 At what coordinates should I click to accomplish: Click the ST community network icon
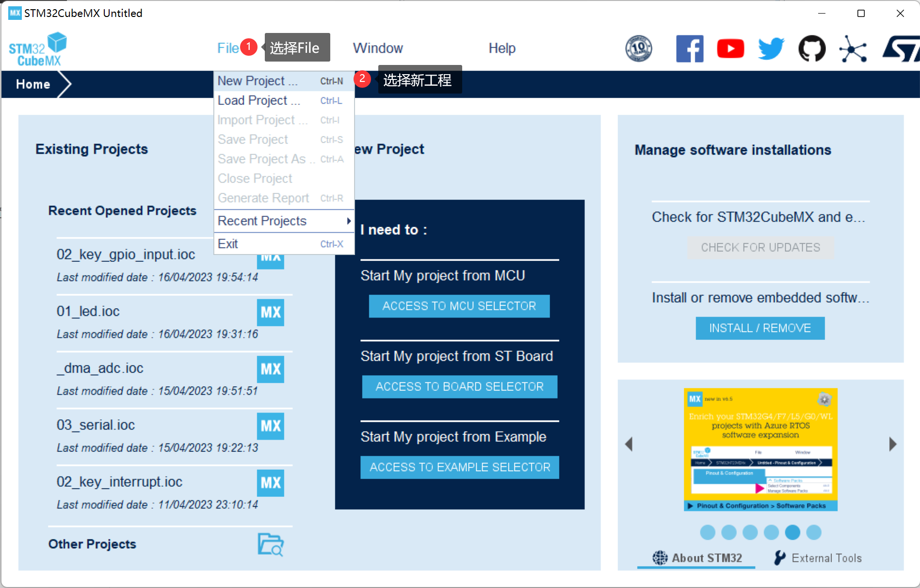click(853, 49)
